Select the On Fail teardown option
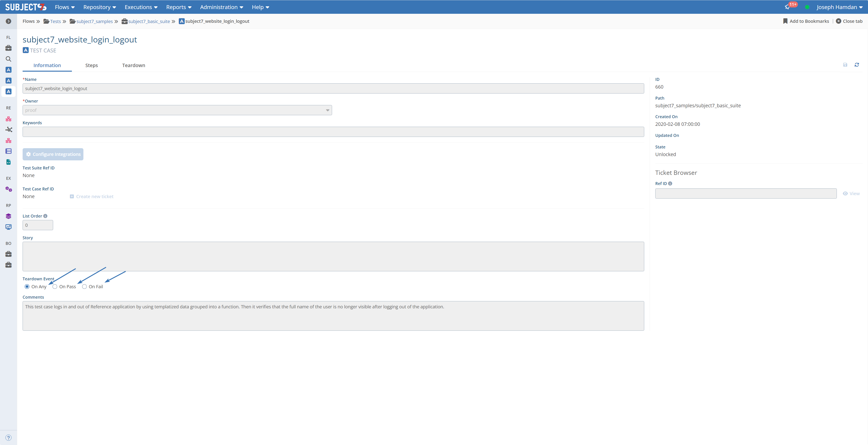The image size is (868, 445). [x=85, y=286]
